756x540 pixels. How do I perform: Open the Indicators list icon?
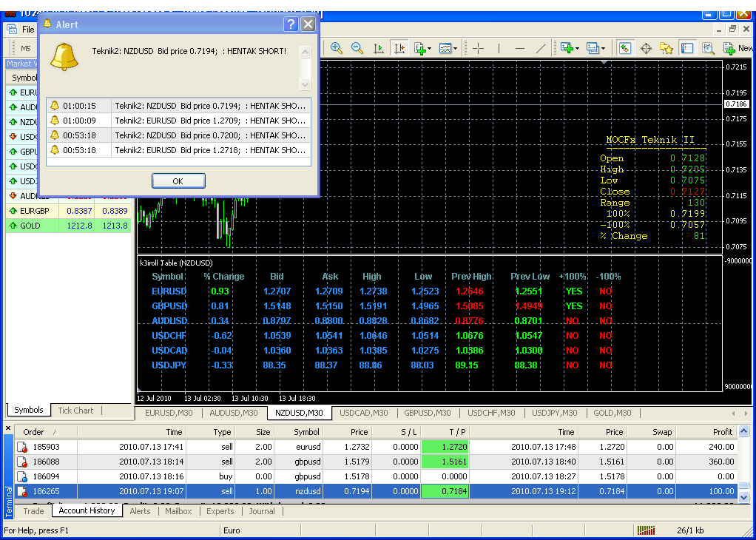tap(420, 48)
